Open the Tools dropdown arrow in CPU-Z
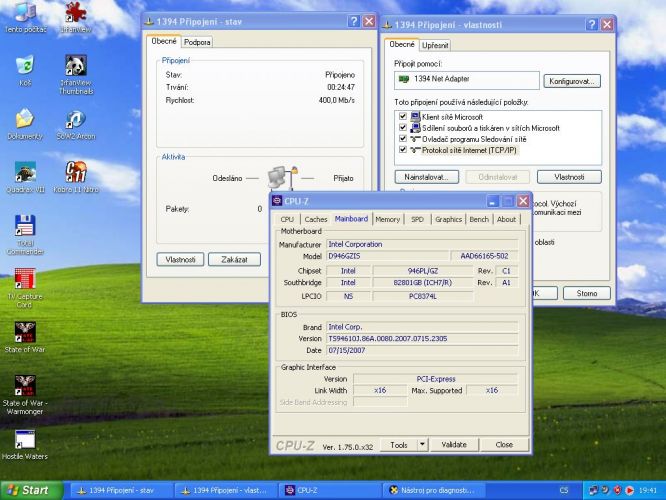Viewport: 666px width, 500px height. coord(422,445)
